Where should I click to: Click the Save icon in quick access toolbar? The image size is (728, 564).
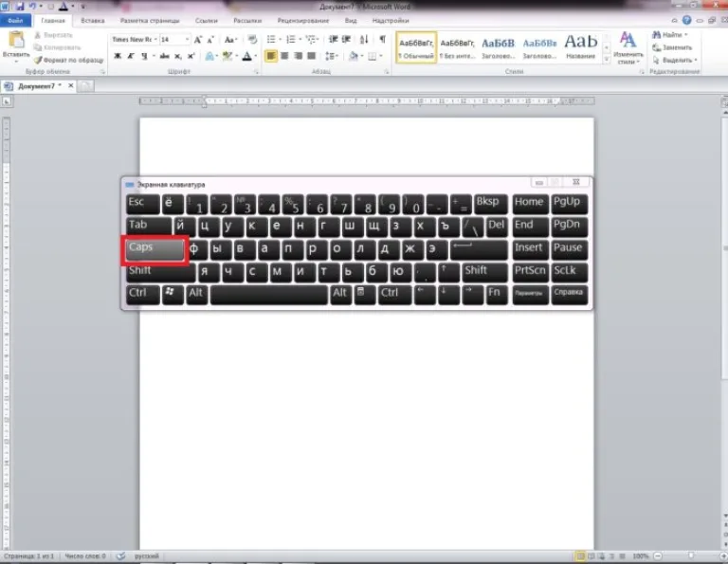[20, 7]
